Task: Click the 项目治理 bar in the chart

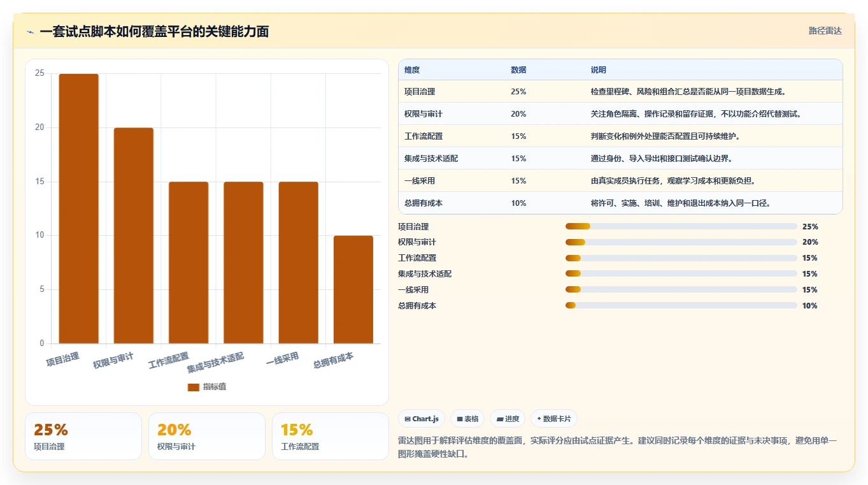Action: click(x=79, y=209)
